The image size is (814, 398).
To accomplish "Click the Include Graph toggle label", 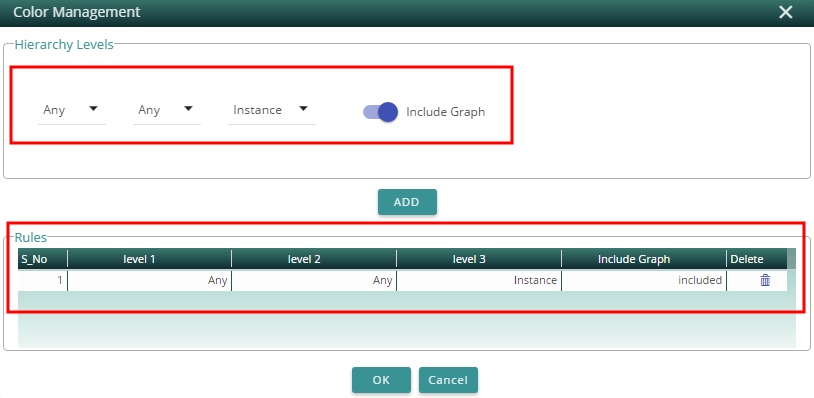I will point(445,112).
